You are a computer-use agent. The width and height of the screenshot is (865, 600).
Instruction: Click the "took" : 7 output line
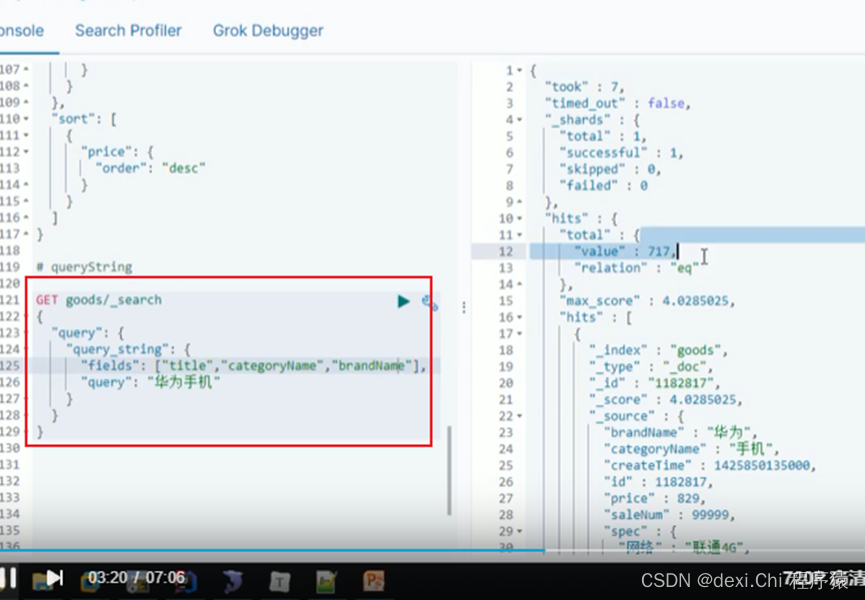[x=584, y=87]
